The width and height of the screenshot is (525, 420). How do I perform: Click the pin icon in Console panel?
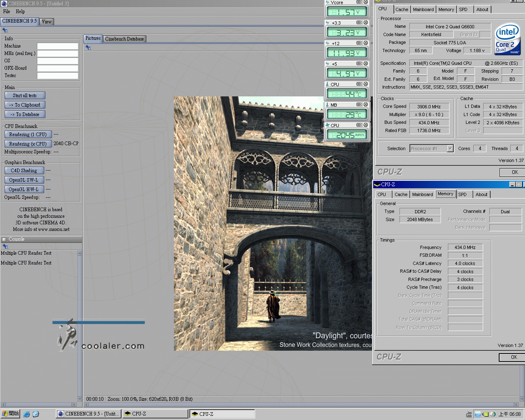[x=5, y=247]
